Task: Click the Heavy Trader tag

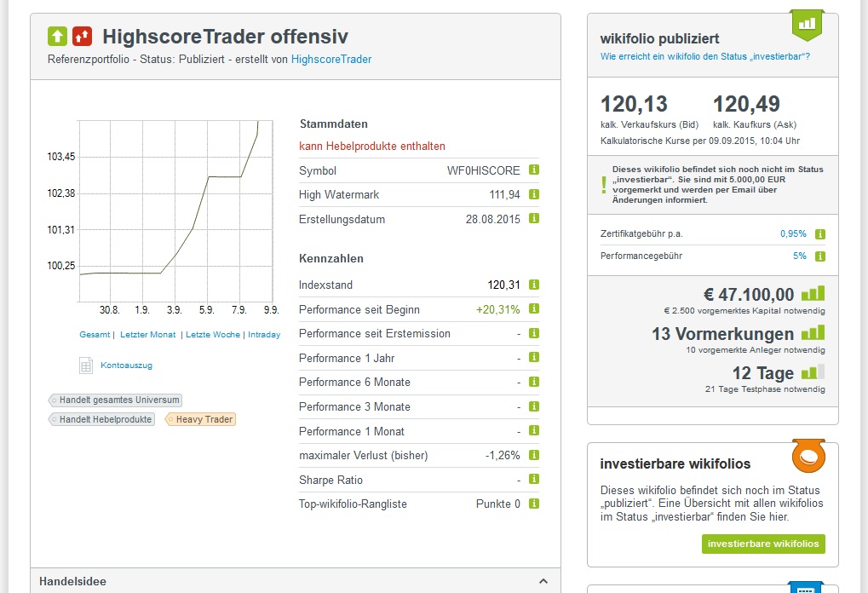Action: coord(200,419)
